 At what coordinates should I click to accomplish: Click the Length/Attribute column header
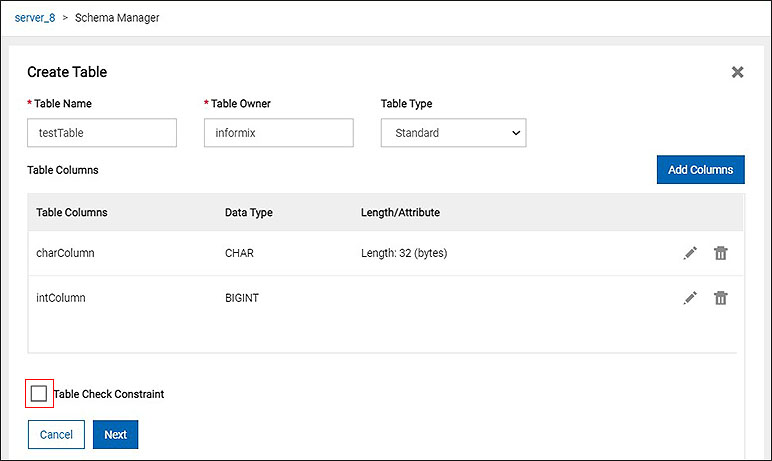400,212
